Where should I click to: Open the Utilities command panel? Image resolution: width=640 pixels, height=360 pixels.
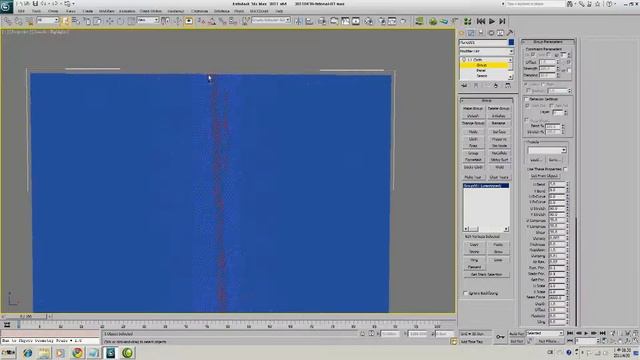click(510, 33)
